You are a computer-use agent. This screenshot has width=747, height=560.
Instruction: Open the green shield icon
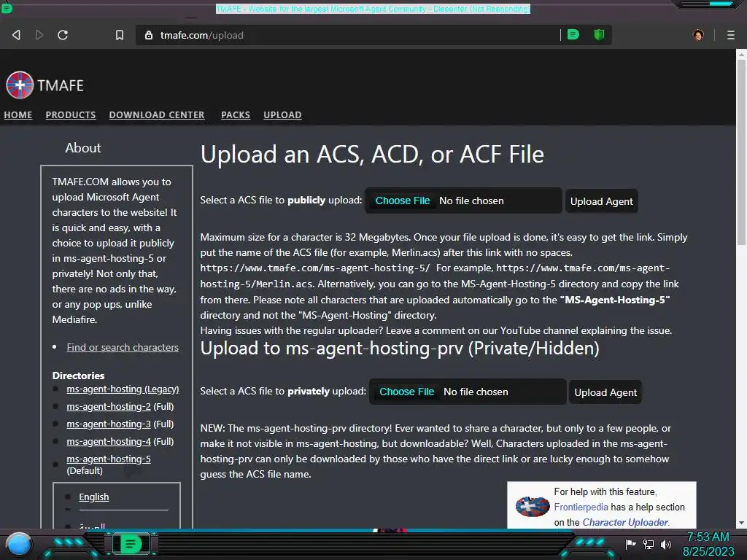(599, 35)
